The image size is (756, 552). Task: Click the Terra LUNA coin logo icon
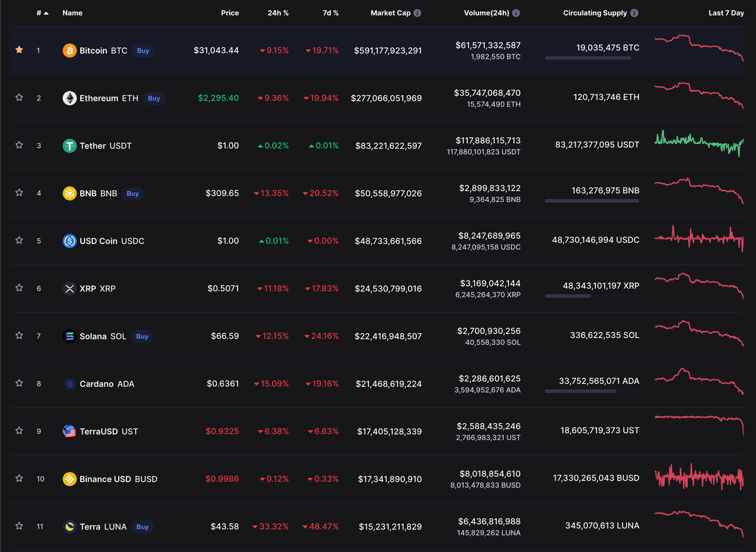[70, 527]
